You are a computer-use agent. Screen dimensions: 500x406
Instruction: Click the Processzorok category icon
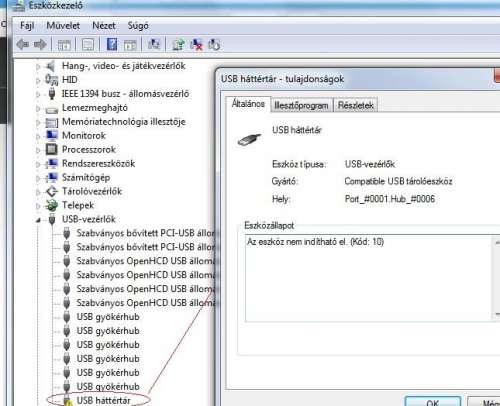[x=52, y=149]
